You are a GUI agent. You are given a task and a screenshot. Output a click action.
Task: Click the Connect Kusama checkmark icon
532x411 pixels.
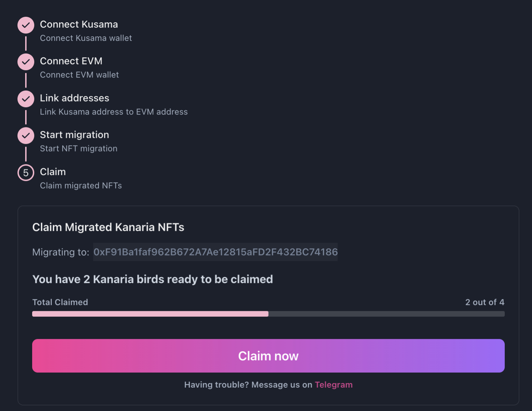(x=26, y=25)
